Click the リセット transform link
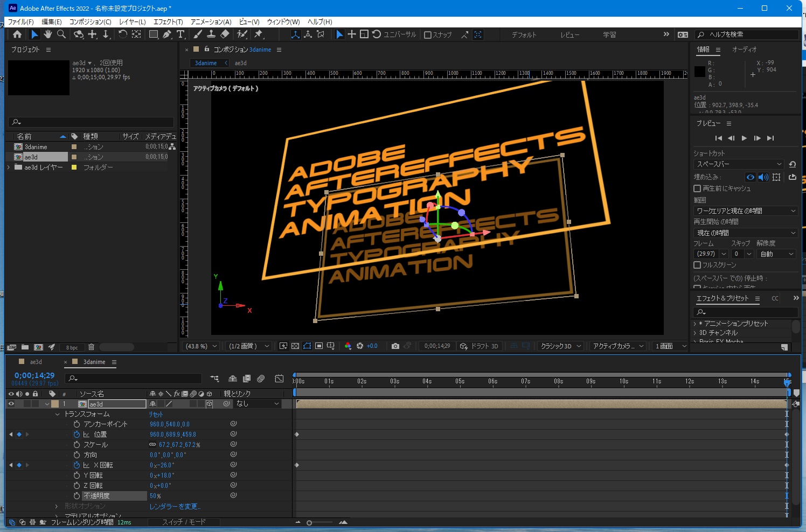Image resolution: width=806 pixels, height=532 pixels. pyautogui.click(x=156, y=415)
